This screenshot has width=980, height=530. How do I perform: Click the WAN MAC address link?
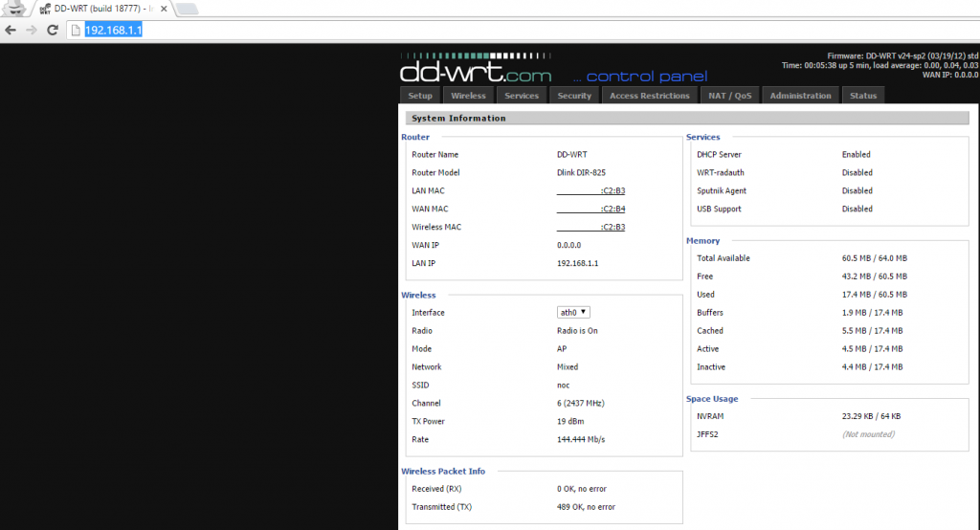pos(590,210)
